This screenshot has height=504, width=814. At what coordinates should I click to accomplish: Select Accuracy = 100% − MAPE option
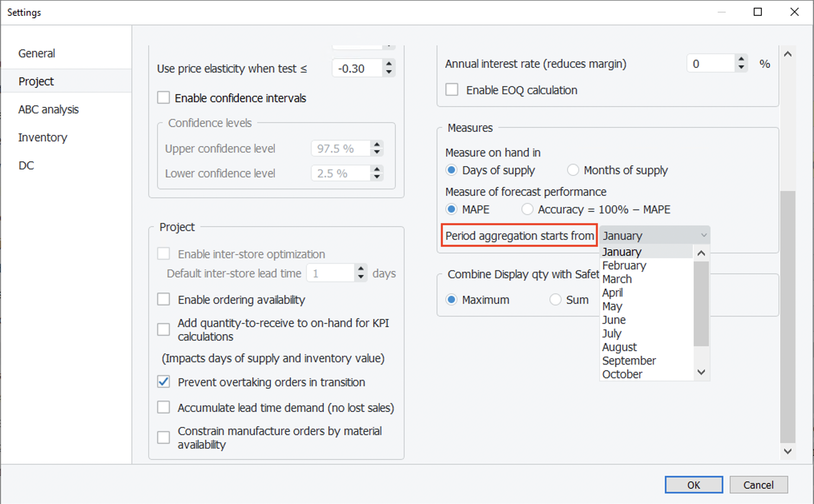pos(527,209)
